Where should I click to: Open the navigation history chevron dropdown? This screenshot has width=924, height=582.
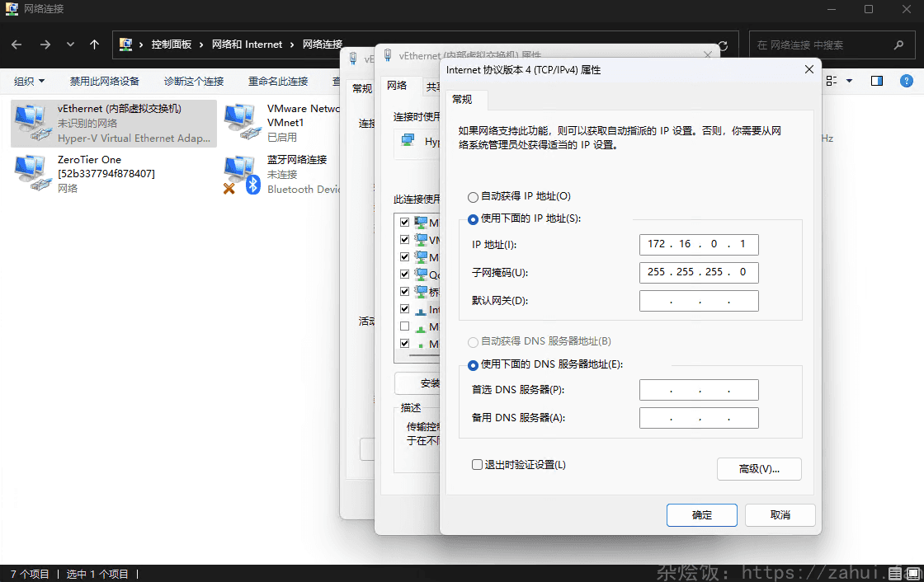click(70, 45)
